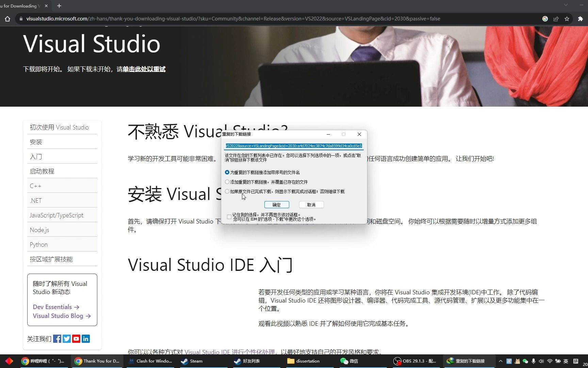588x368 pixels.
Task: Click the browser address bar URL
Action: point(233,19)
